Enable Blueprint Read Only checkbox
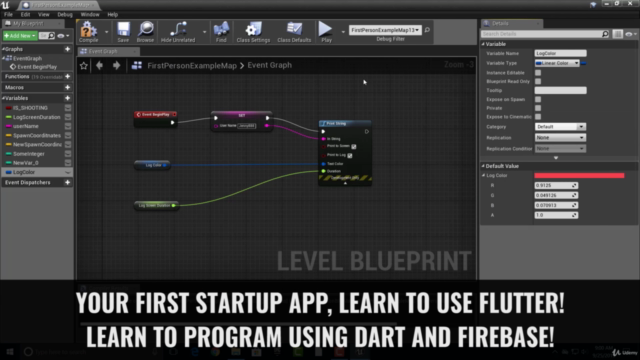This screenshot has width=640, height=360. 538,81
